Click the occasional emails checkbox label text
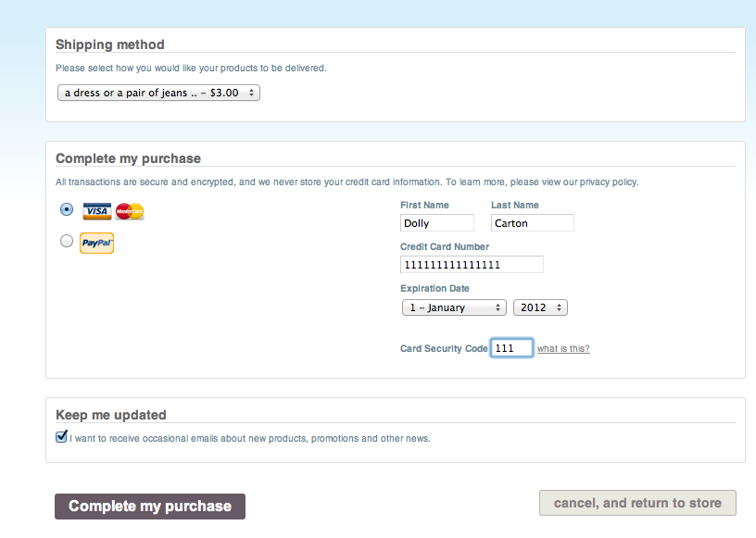 [250, 438]
